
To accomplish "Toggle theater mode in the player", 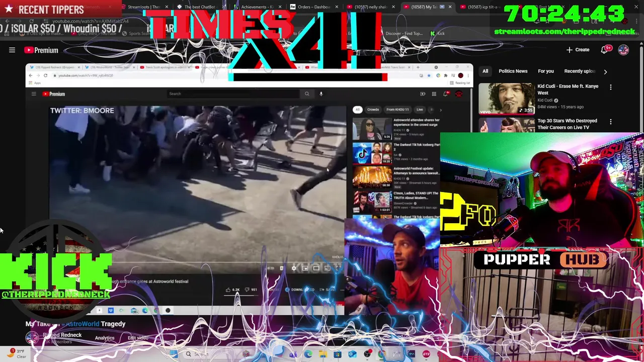I will click(x=316, y=268).
